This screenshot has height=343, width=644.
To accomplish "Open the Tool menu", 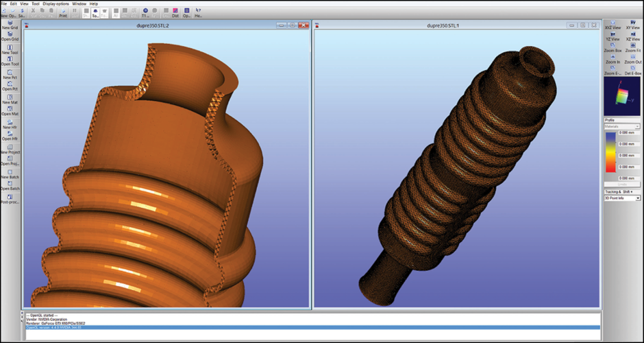I will tap(35, 3).
